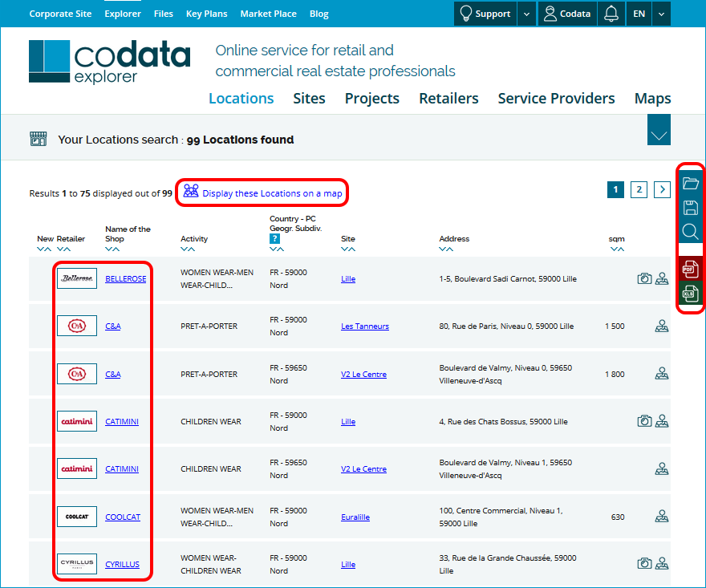Open the Explorer top menu item
The width and height of the screenshot is (706, 588).
(123, 14)
